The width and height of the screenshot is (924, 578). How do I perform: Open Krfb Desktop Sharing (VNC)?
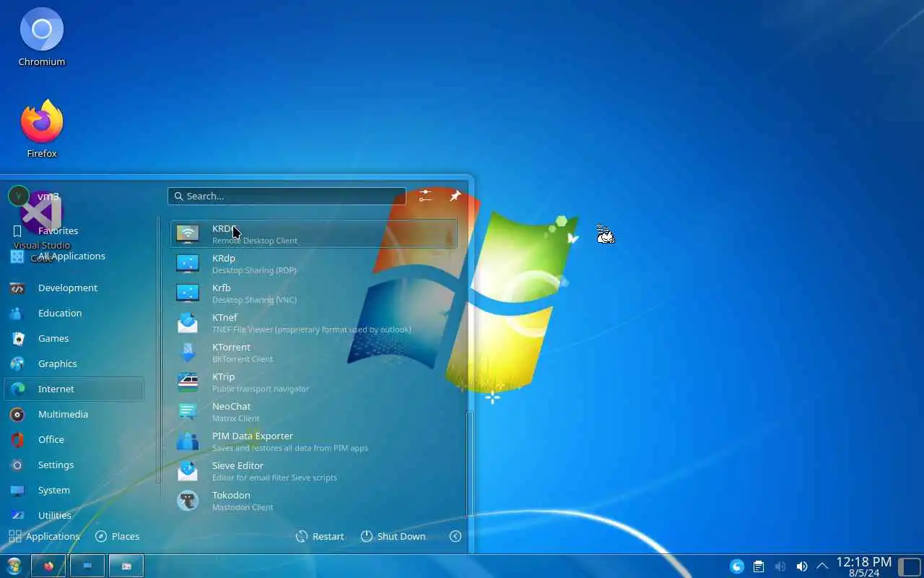pyautogui.click(x=314, y=293)
